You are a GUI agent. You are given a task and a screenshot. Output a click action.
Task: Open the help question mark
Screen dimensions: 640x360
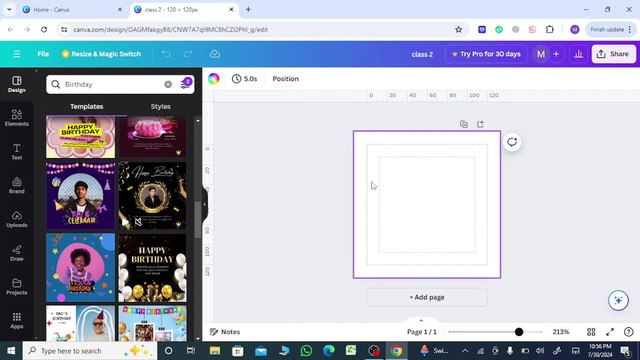pyautogui.click(x=629, y=332)
